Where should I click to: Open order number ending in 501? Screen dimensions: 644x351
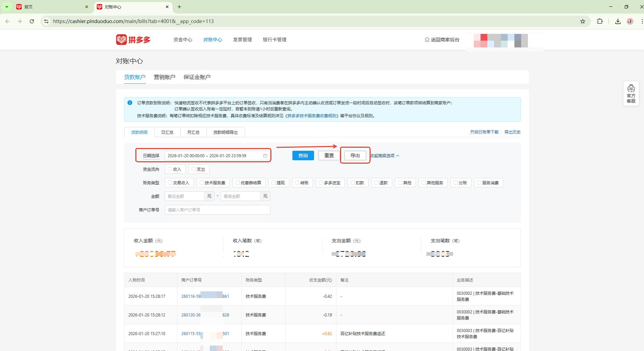pyautogui.click(x=205, y=334)
